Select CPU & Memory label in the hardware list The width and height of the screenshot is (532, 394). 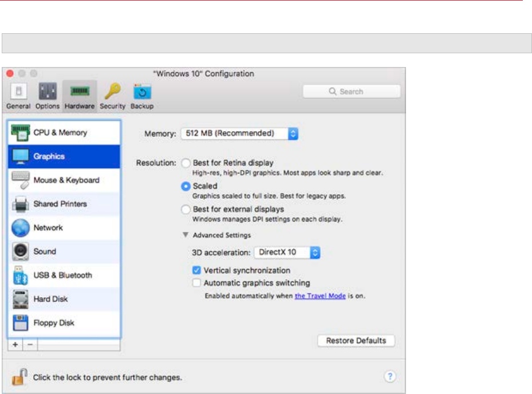tap(60, 132)
